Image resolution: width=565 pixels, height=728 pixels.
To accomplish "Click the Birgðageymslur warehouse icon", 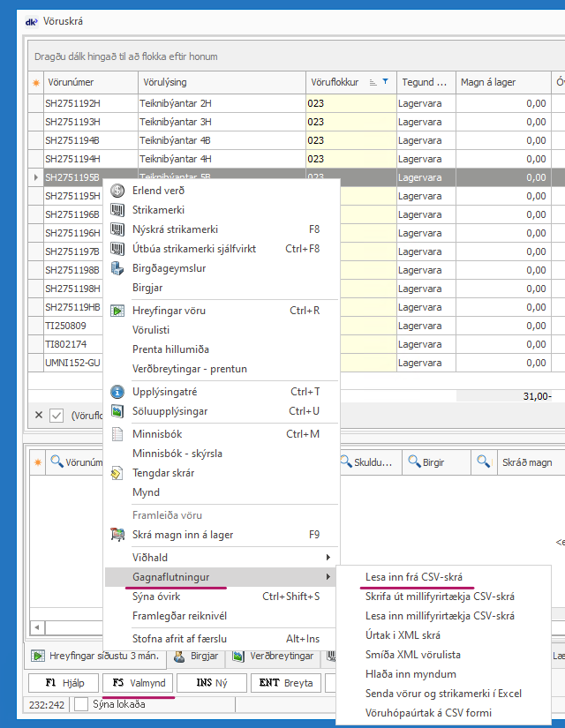I will 117,268.
